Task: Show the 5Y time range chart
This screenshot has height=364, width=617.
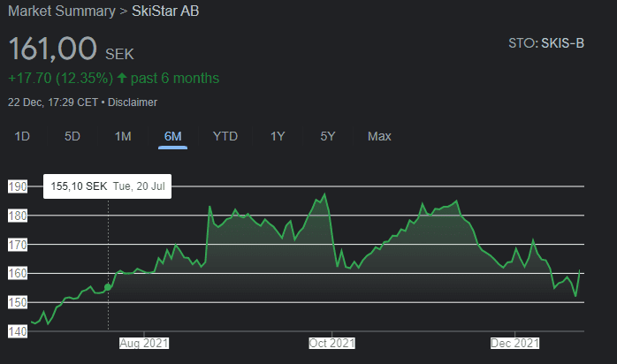Action: click(328, 136)
